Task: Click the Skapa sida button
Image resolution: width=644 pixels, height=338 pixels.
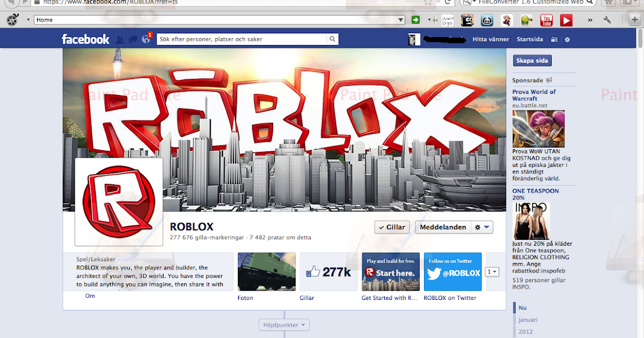Action: click(532, 61)
